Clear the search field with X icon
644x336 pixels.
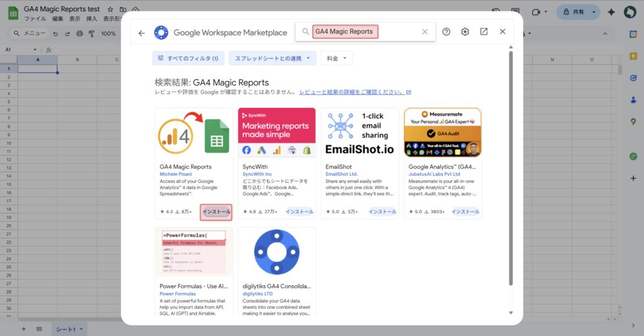425,32
